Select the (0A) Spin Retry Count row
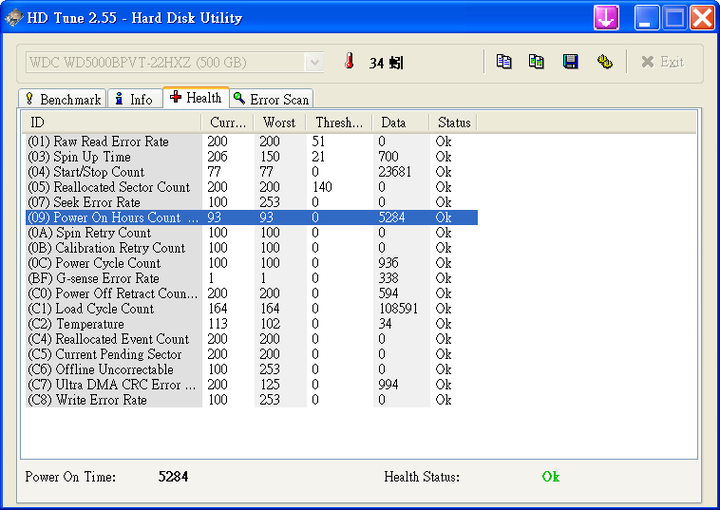Image resolution: width=720 pixels, height=510 pixels. [x=252, y=232]
